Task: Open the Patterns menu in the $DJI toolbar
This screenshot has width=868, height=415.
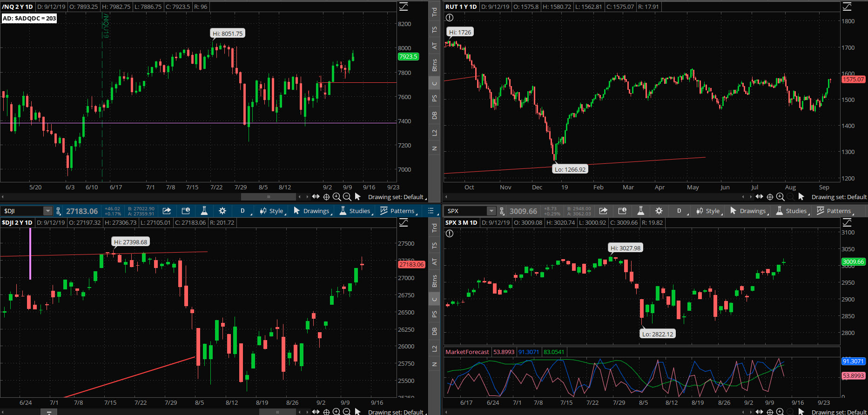Action: click(x=398, y=211)
